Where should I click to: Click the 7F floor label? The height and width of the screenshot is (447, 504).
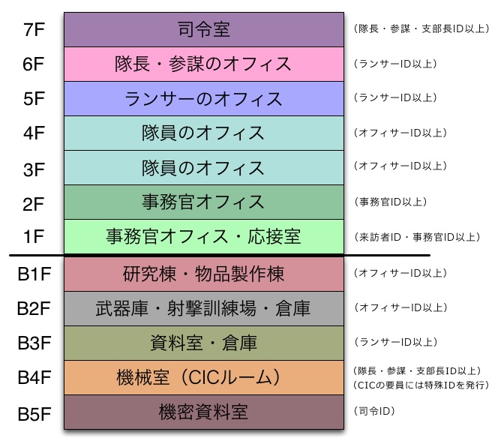34,30
